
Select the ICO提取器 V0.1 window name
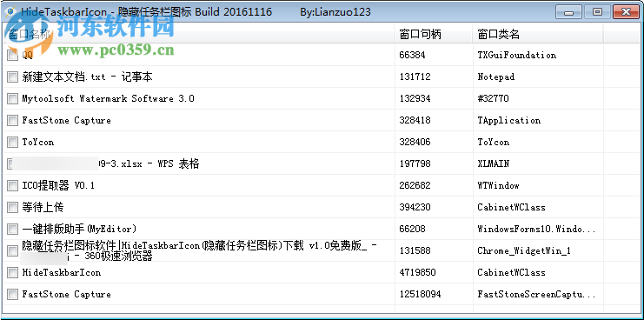click(x=58, y=186)
